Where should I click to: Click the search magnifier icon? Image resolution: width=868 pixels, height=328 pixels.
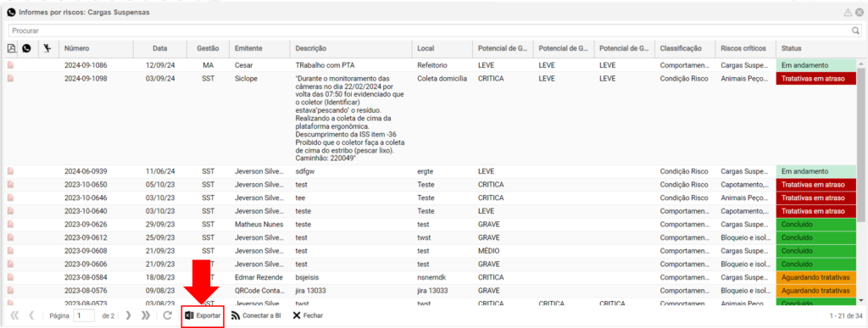coord(855,31)
